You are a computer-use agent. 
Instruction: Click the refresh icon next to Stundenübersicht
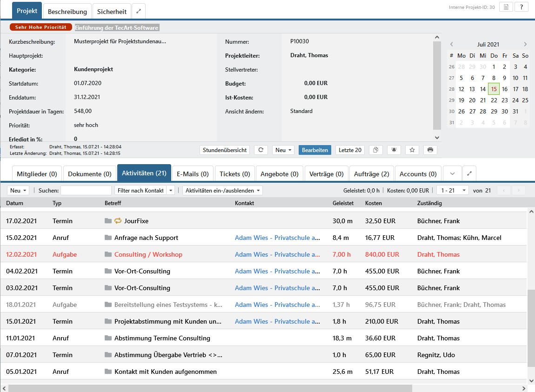(261, 150)
